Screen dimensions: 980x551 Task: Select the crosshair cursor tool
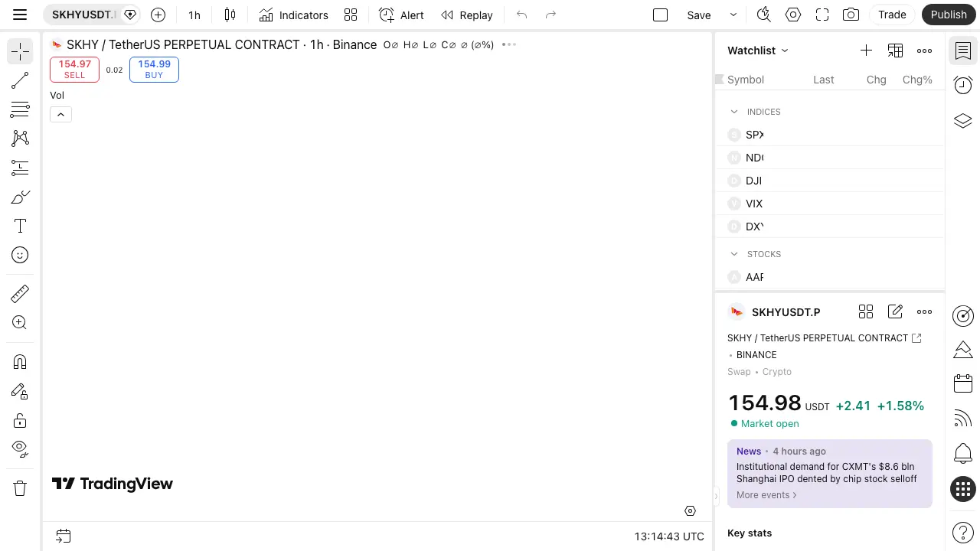click(20, 51)
